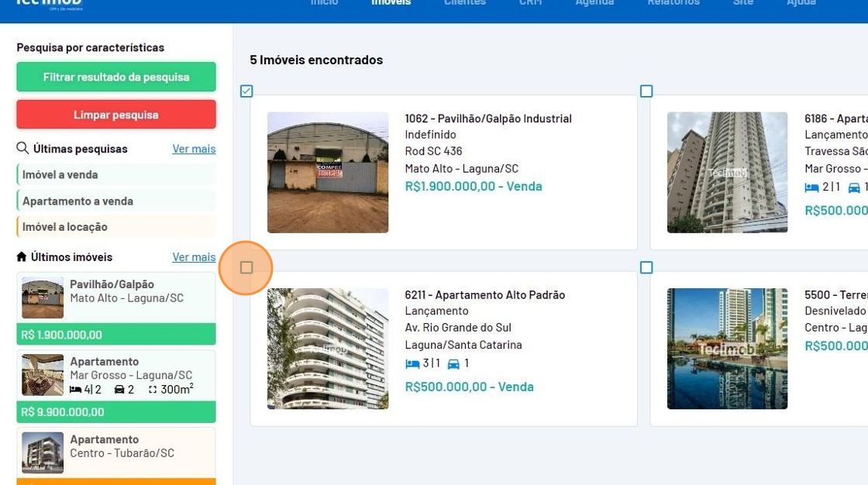This screenshot has height=485, width=868.
Task: Select recent search Imóvel a locação
Action: pos(65,227)
